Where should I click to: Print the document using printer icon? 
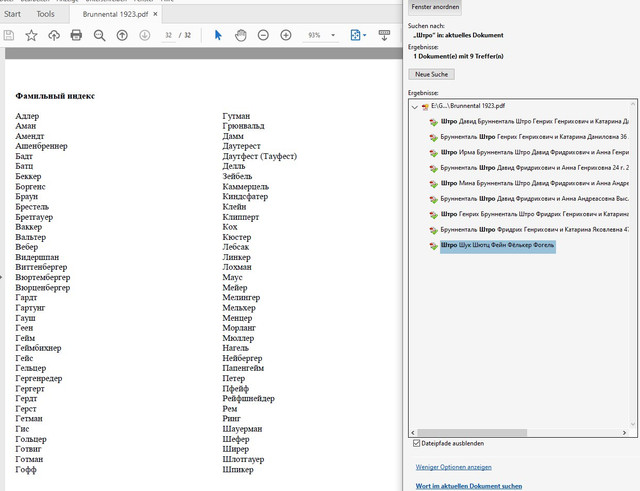click(x=76, y=35)
